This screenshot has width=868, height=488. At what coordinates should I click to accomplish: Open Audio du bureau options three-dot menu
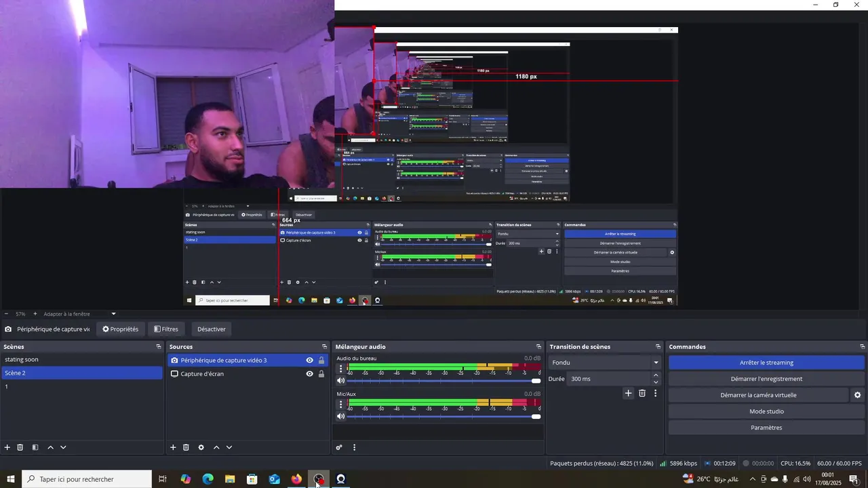tap(341, 369)
